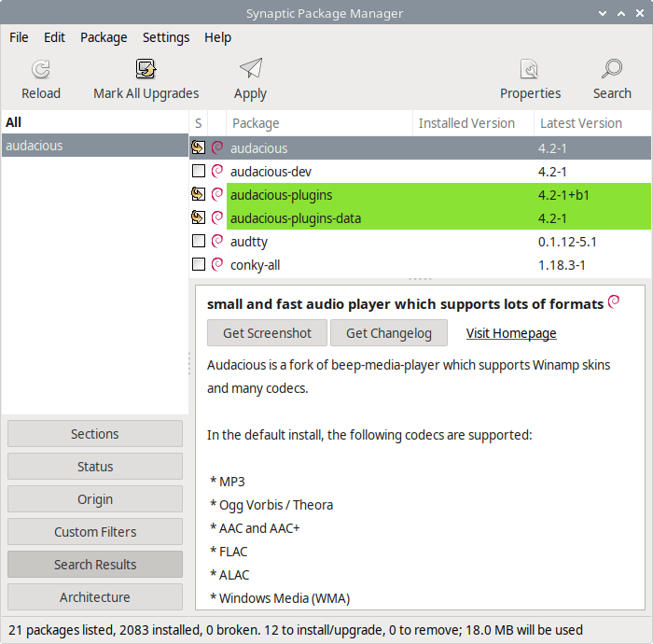The height and width of the screenshot is (644, 653).
Task: Toggle the status checkbox for audtty
Action: 199,241
